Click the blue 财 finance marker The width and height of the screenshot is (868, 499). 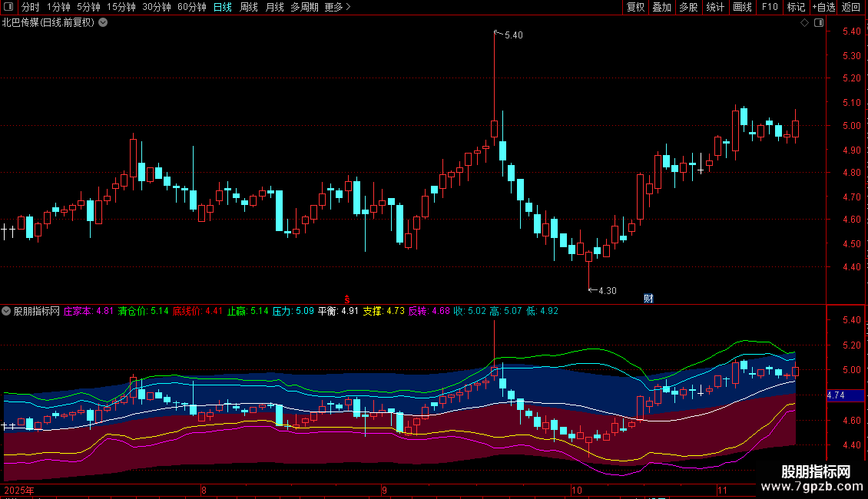click(x=648, y=299)
